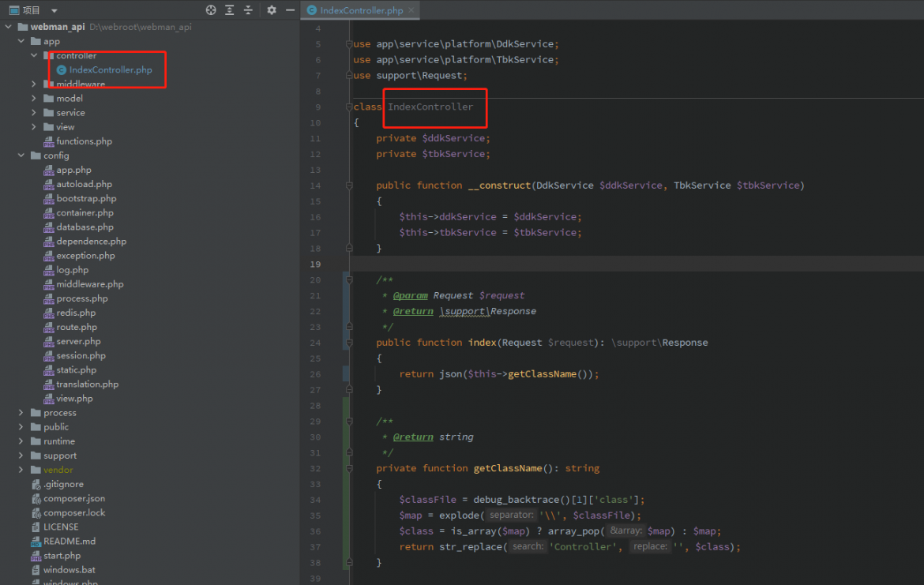Open database.php config file
The image size is (924, 585).
click(85, 227)
